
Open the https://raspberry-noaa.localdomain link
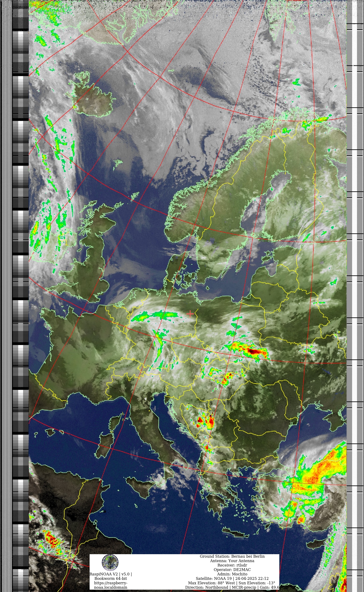pos(111,585)
